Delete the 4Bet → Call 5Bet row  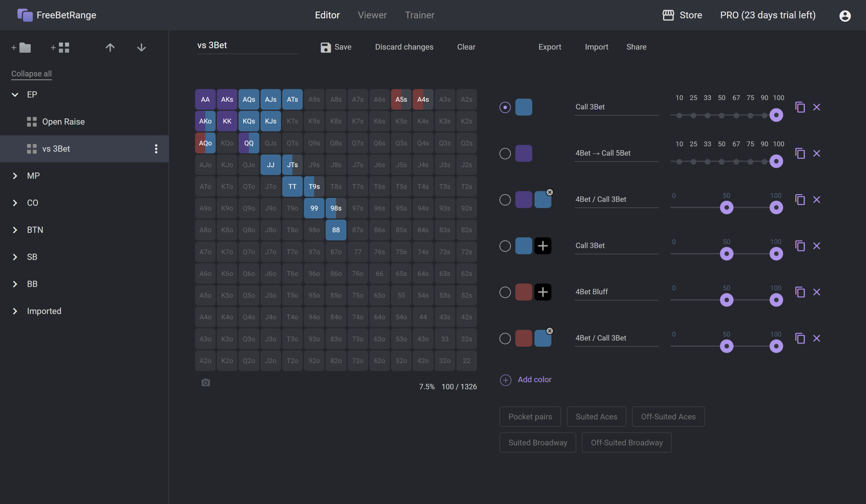point(817,153)
